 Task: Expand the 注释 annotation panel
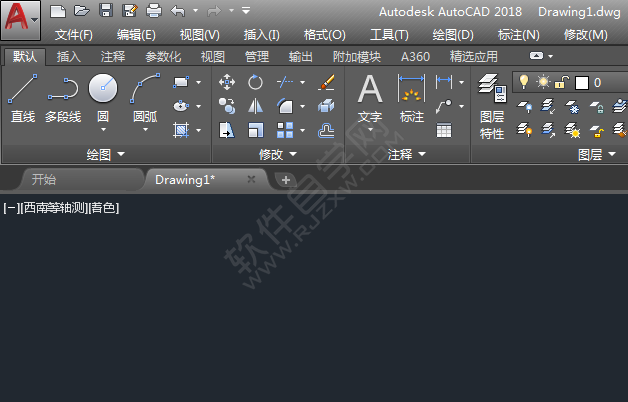click(x=407, y=154)
